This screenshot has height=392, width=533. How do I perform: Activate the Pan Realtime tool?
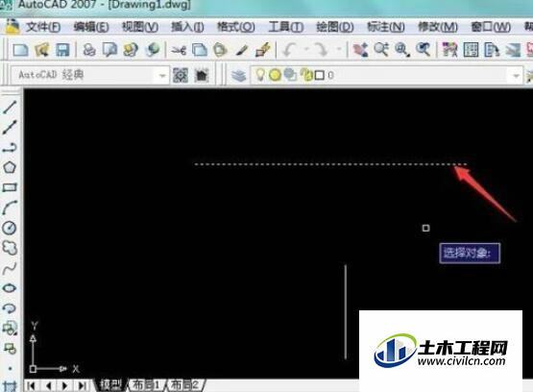coord(360,50)
